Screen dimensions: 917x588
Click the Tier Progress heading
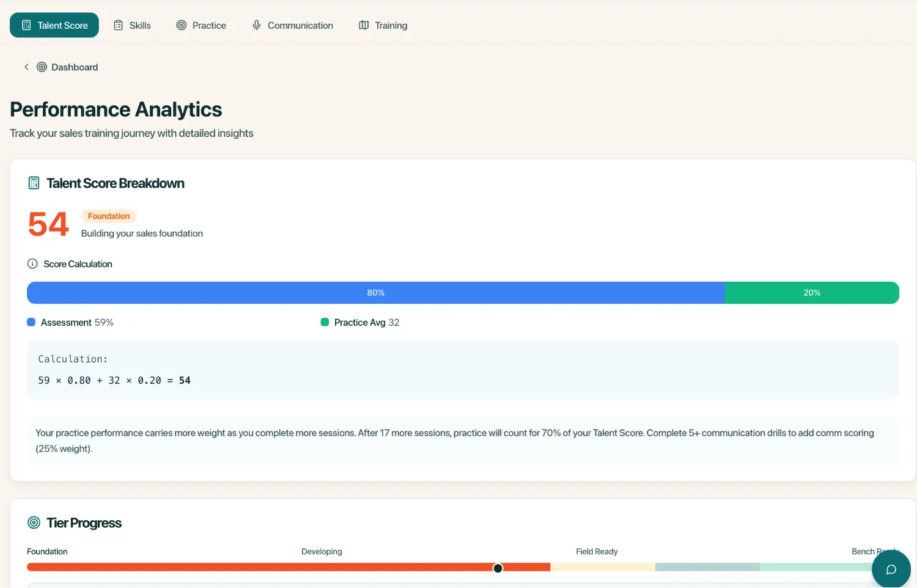coord(84,523)
